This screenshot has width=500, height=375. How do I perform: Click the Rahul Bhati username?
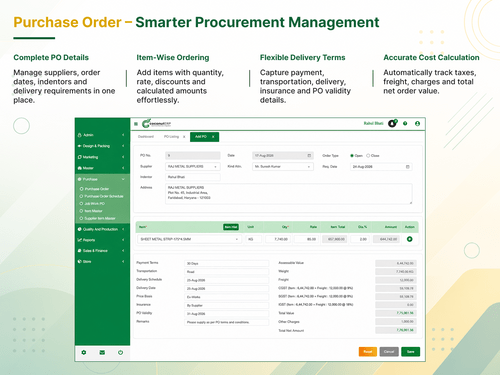pos(373,124)
